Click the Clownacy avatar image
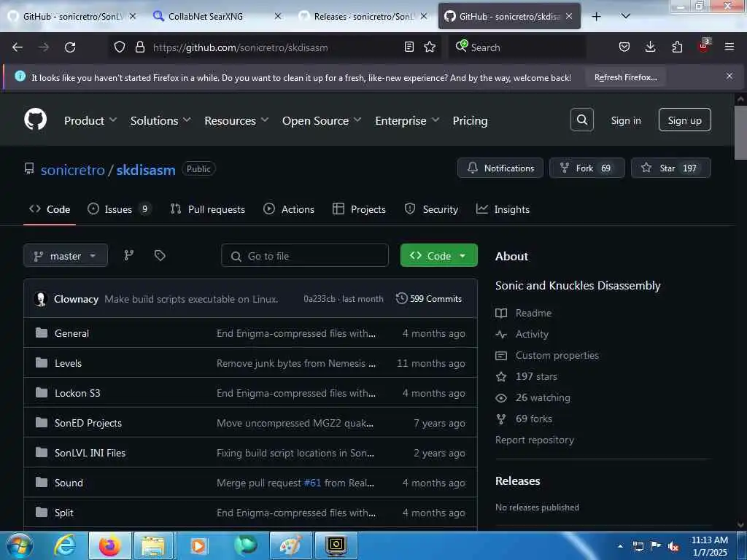This screenshot has width=747, height=560. click(x=41, y=298)
